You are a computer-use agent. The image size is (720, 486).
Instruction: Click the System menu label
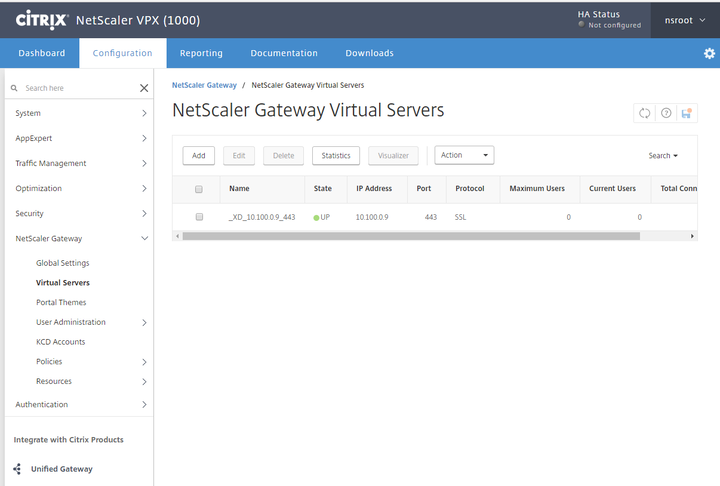click(x=28, y=113)
